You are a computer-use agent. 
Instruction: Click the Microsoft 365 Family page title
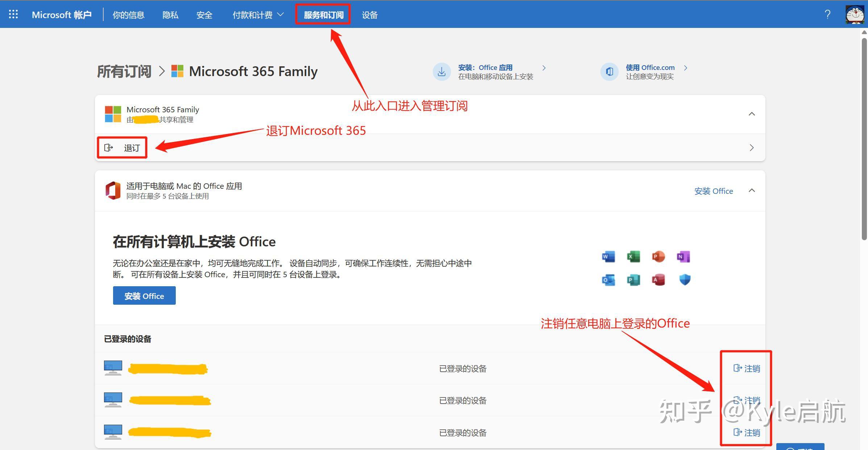tap(253, 71)
